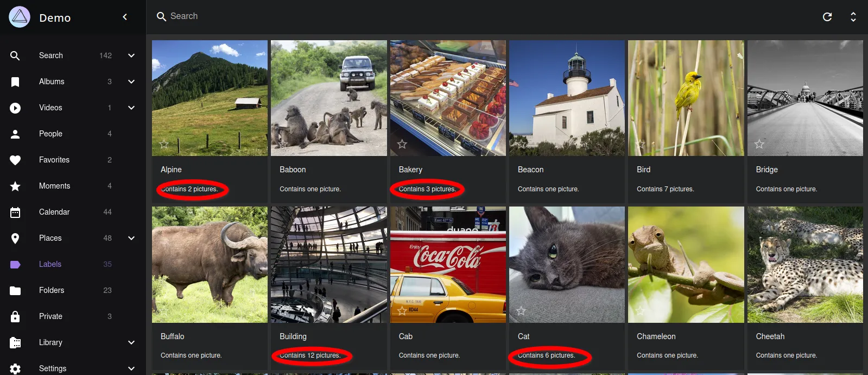This screenshot has height=375, width=868.
Task: Open the Calendar icon in sidebar
Action: coord(15,212)
